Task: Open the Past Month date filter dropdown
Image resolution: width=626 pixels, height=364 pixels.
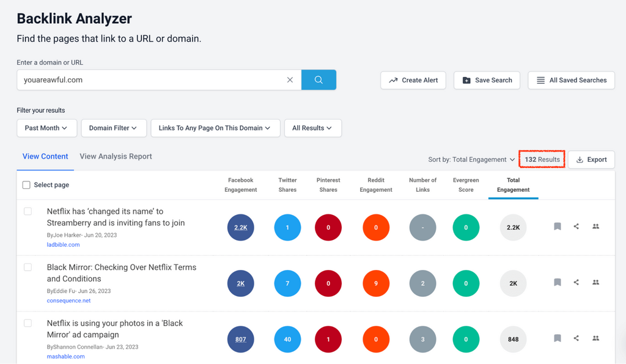Action: (x=47, y=128)
